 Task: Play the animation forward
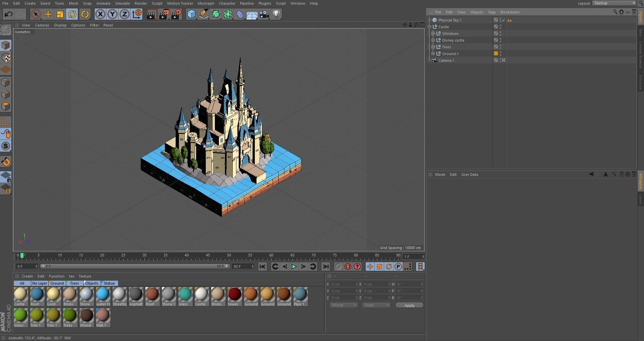[x=294, y=266]
